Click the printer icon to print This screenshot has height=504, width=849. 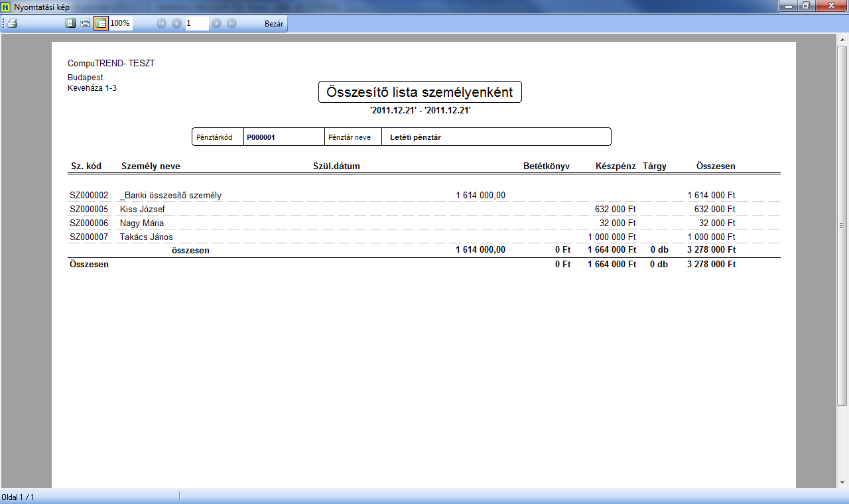(12, 23)
